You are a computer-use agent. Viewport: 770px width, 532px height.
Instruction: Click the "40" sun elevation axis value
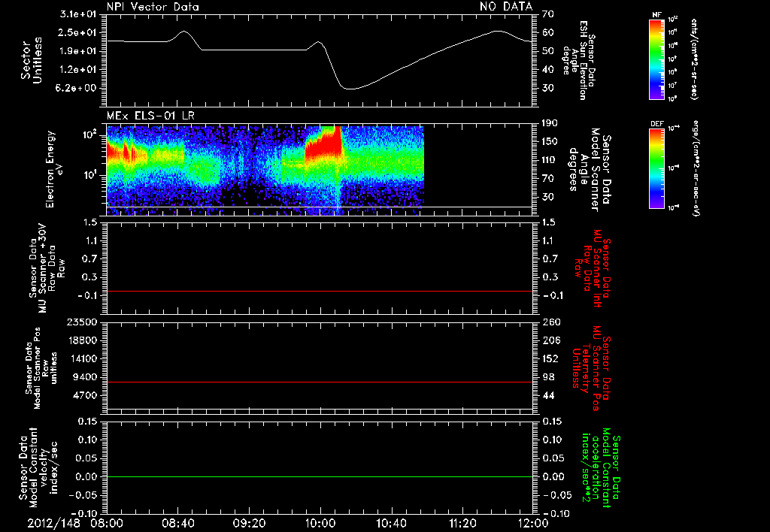coord(548,70)
